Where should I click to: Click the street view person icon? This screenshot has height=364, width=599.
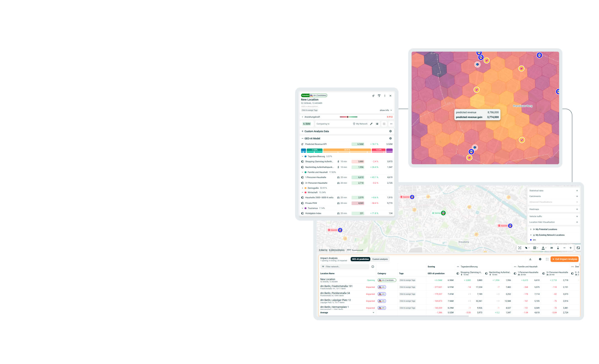(558, 248)
